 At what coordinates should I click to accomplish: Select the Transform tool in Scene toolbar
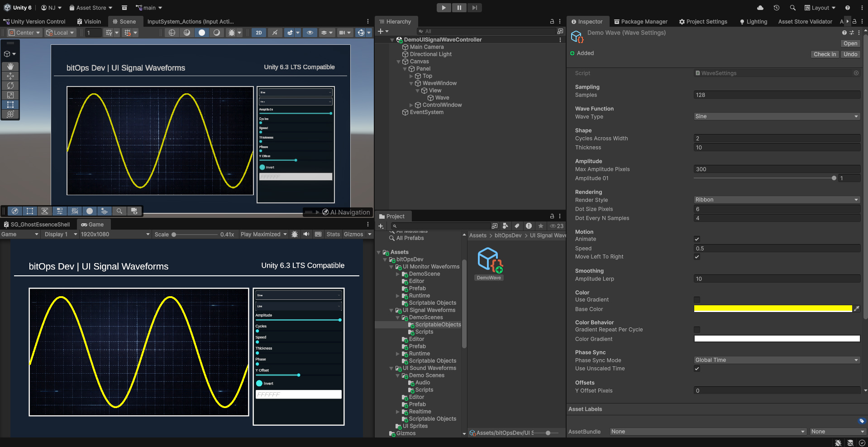10,114
